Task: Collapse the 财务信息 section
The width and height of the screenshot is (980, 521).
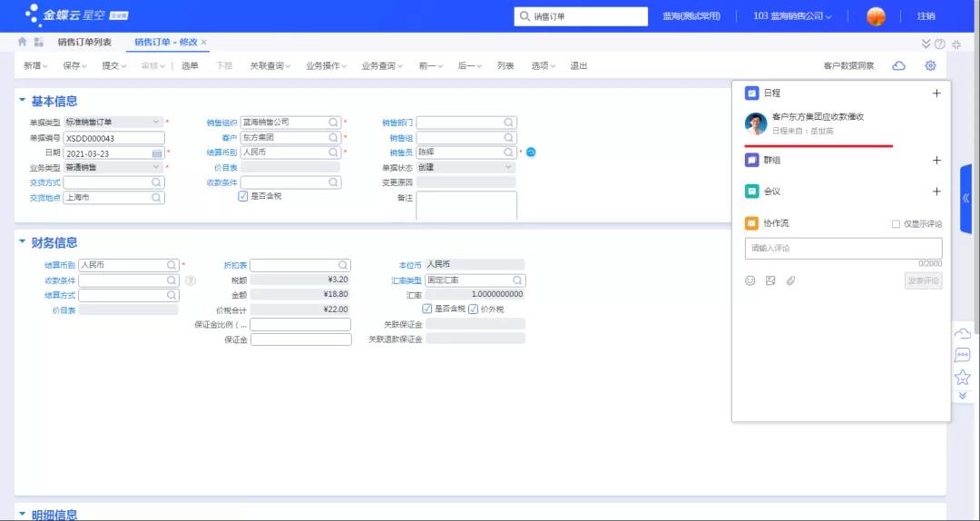Action: point(22,242)
